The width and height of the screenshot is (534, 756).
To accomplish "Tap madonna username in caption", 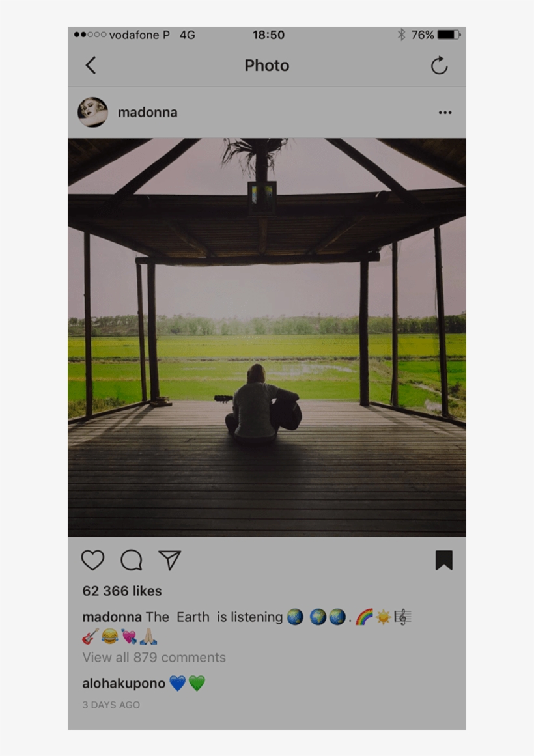I will click(x=111, y=617).
